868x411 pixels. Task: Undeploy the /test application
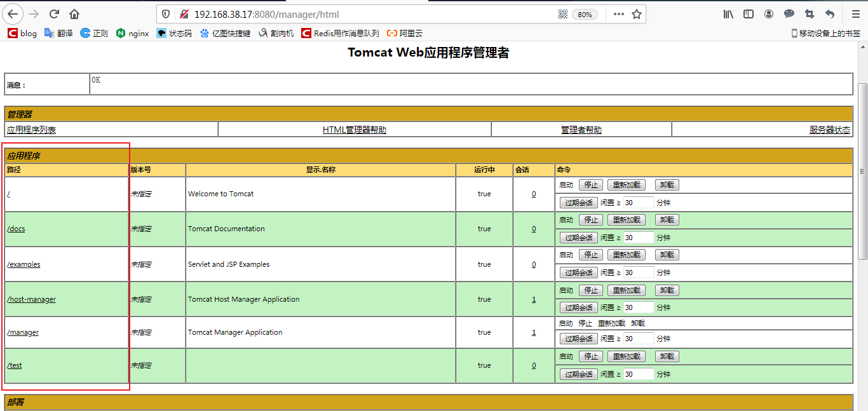tap(667, 356)
